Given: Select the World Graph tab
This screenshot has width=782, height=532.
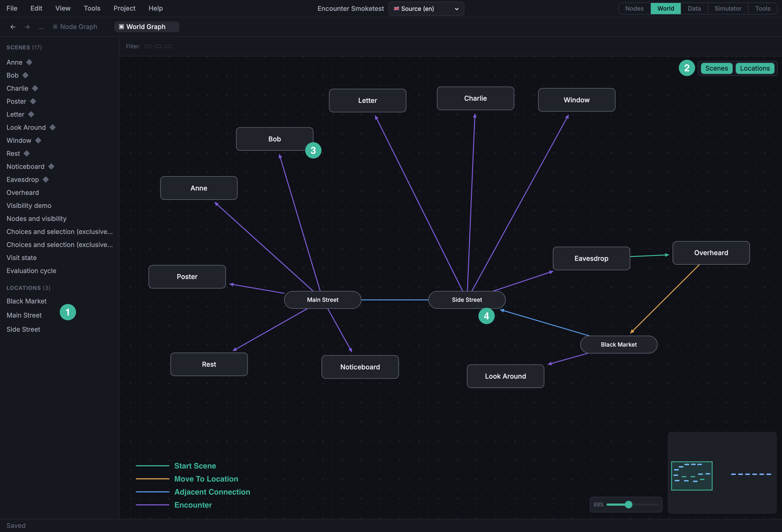Looking at the screenshot, I should [x=146, y=27].
